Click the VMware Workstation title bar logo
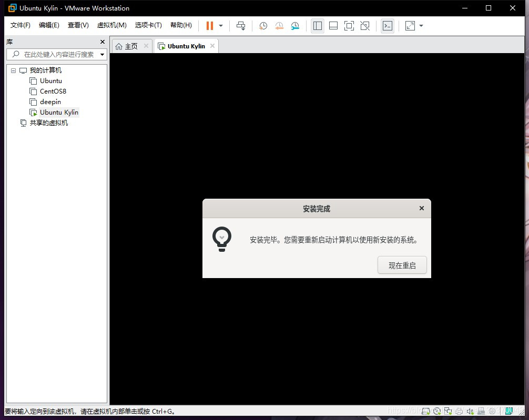This screenshot has width=529, height=420. click(x=12, y=8)
